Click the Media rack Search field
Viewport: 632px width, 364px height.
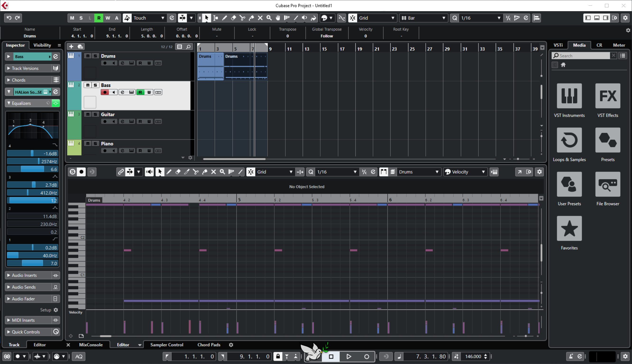click(581, 56)
